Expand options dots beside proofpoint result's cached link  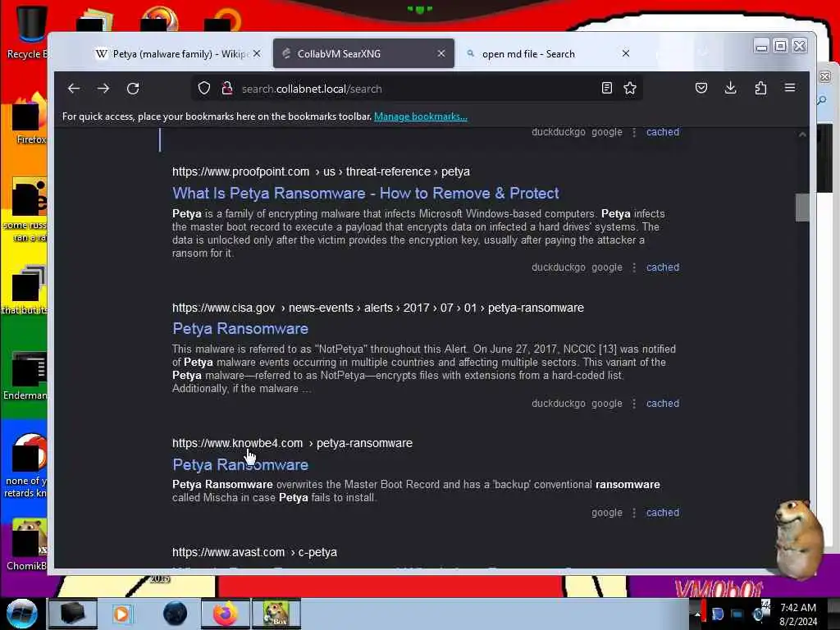[x=634, y=267]
